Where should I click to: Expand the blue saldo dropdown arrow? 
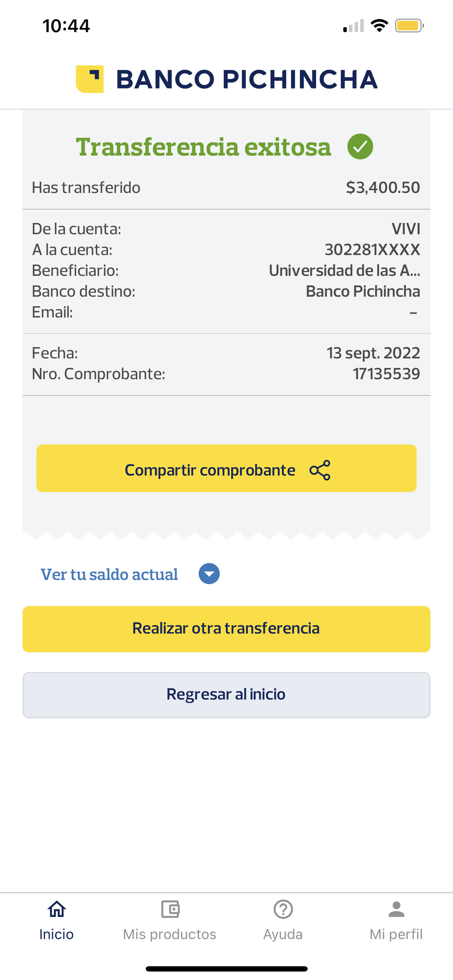click(209, 574)
